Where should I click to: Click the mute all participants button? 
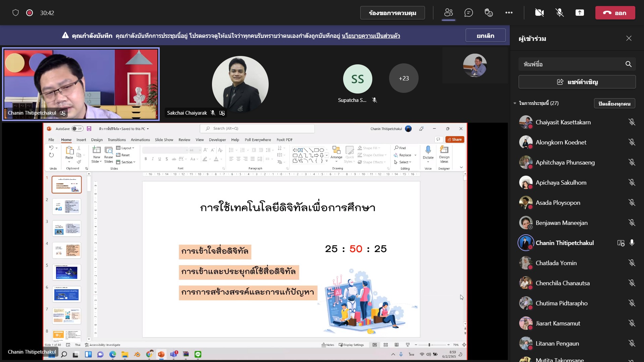[614, 104]
